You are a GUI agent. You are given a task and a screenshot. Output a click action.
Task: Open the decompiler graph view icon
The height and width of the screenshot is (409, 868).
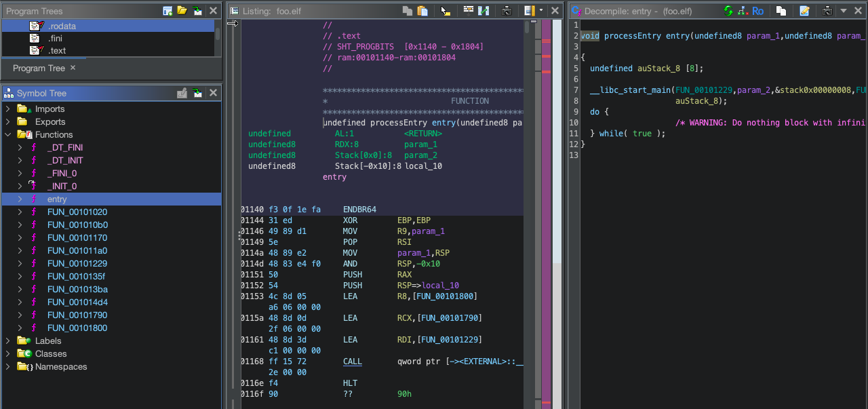[x=743, y=11]
